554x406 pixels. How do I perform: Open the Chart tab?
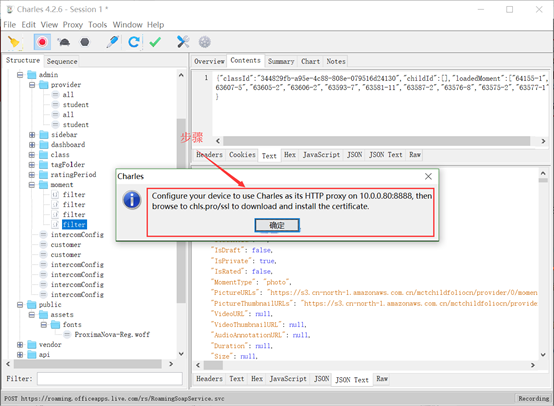coord(310,61)
